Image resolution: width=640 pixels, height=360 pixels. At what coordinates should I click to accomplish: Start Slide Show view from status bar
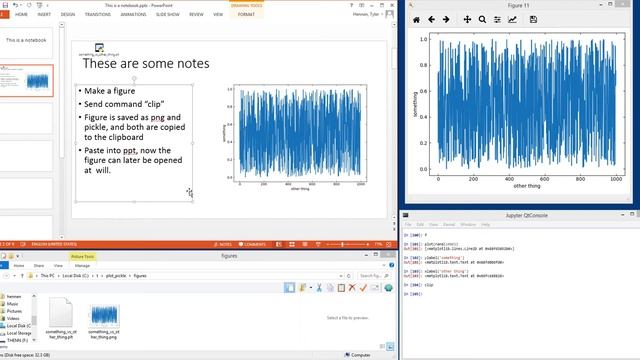click(318, 244)
